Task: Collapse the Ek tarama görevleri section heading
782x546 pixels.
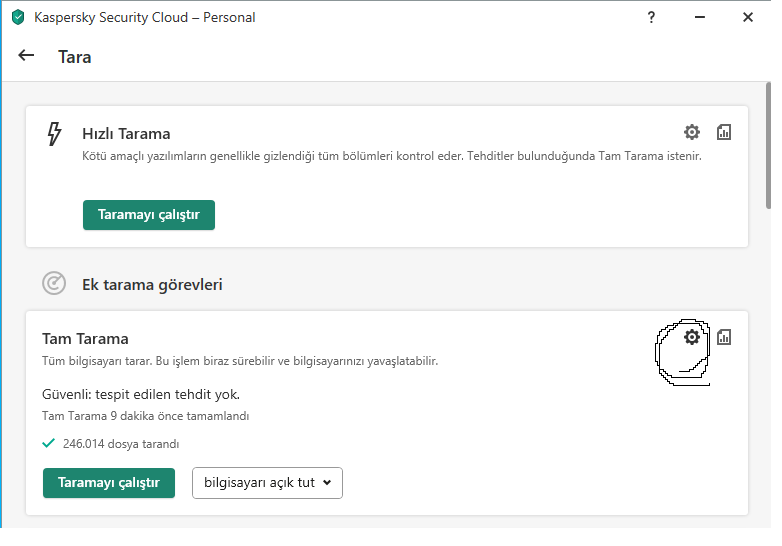Action: click(152, 284)
